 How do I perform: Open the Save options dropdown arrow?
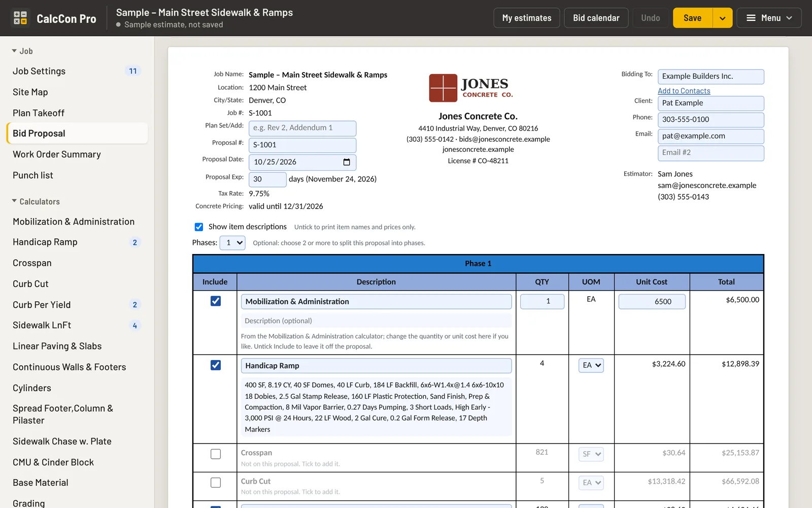(x=722, y=18)
